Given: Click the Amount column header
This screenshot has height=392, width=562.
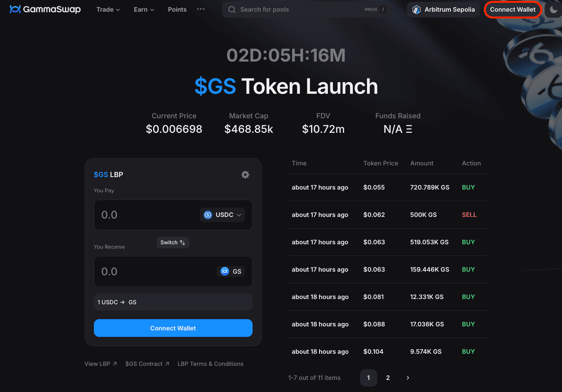Looking at the screenshot, I should [x=422, y=163].
